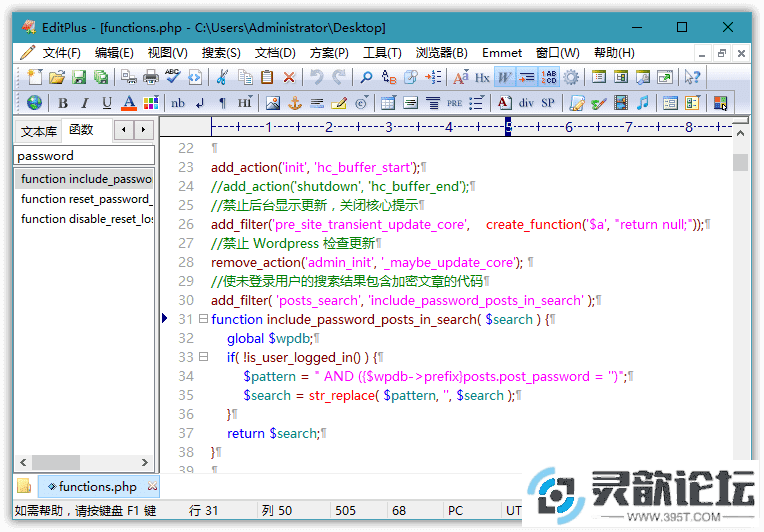
Task: Click the Go to Line number icon
Action: [433, 77]
